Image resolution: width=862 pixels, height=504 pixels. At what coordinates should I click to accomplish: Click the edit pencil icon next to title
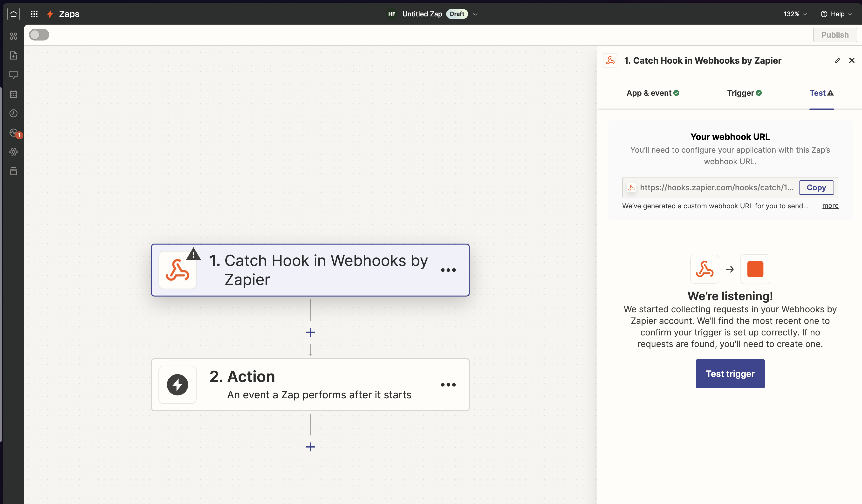point(837,61)
